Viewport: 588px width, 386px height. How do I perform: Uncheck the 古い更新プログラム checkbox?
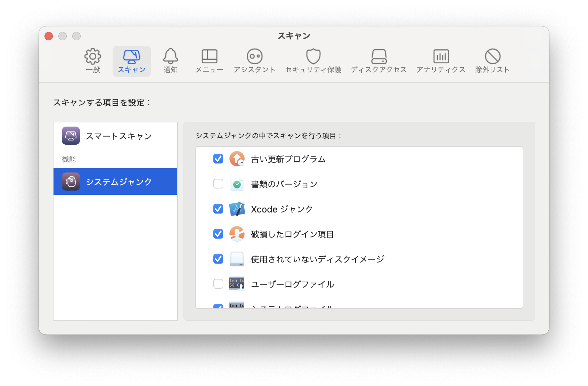click(x=218, y=159)
